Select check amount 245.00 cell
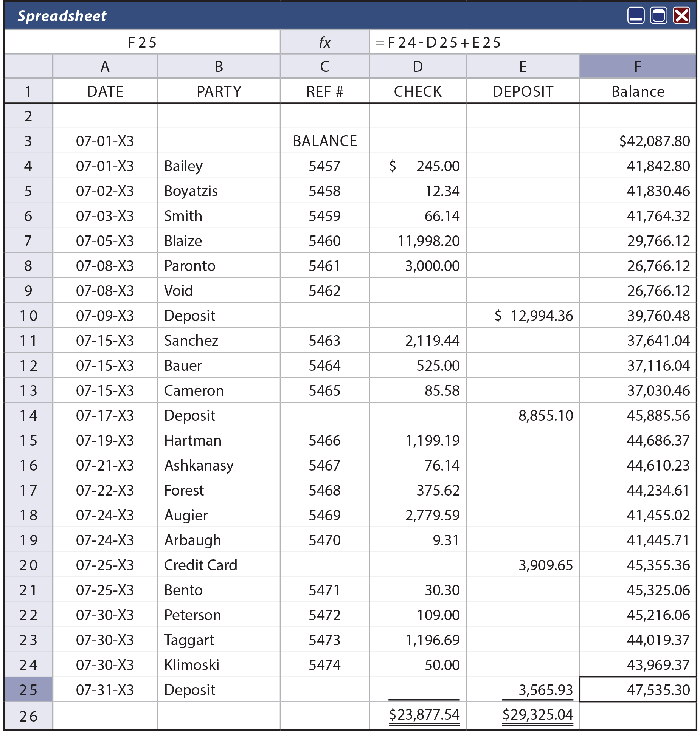 [418, 166]
